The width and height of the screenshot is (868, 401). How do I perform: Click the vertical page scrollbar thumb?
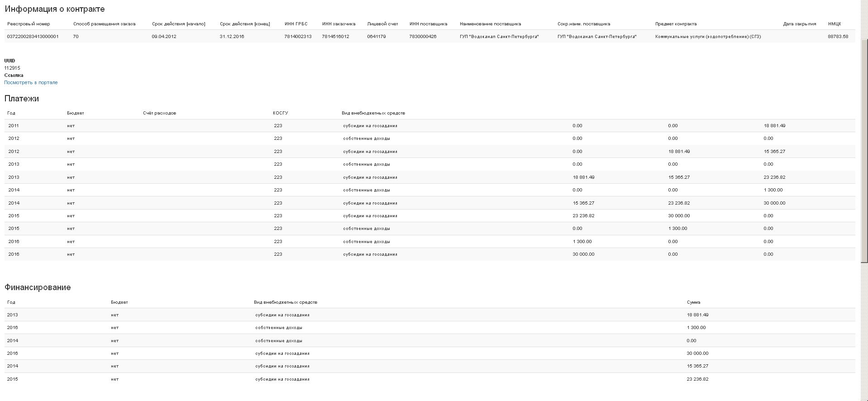click(x=864, y=150)
